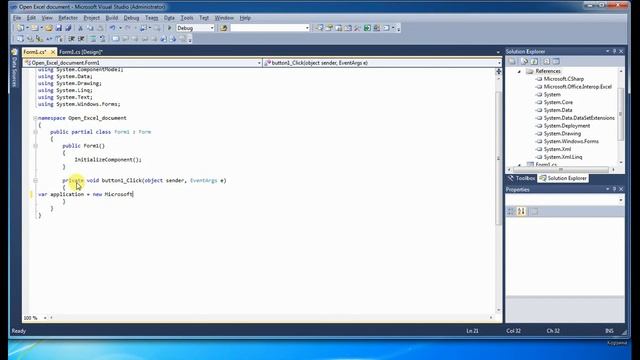Select Microsoft.Office.Interop.Excel reference
The image size is (640, 360).
pyautogui.click(x=578, y=87)
